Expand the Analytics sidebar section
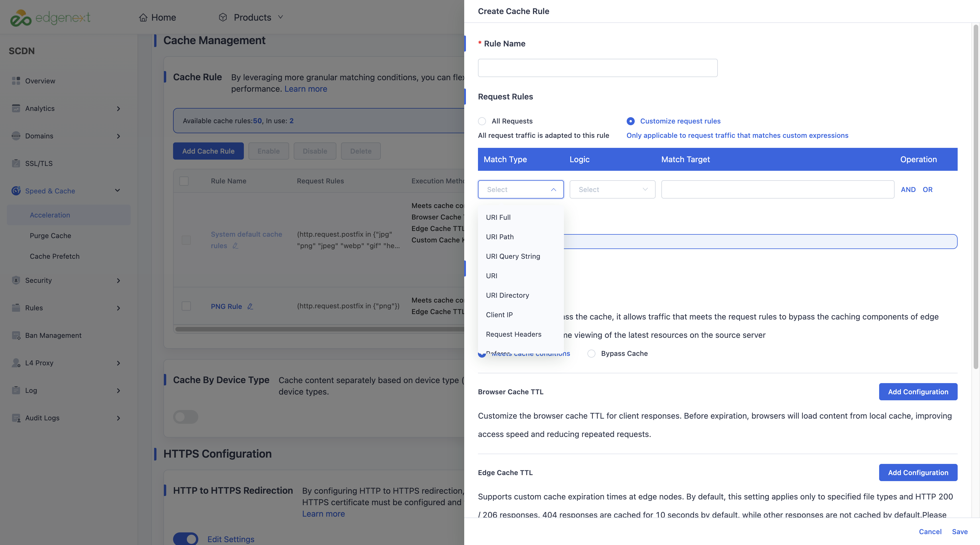 pyautogui.click(x=118, y=108)
